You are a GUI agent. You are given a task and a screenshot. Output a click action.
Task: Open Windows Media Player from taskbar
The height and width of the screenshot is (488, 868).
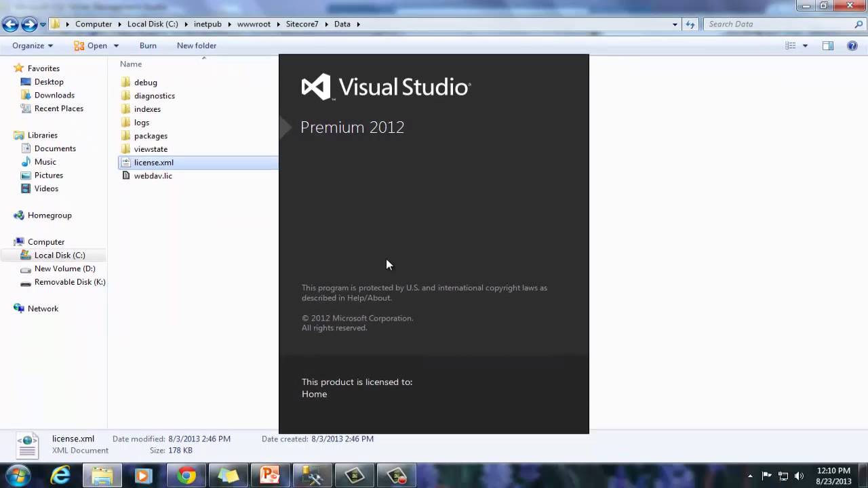(144, 476)
